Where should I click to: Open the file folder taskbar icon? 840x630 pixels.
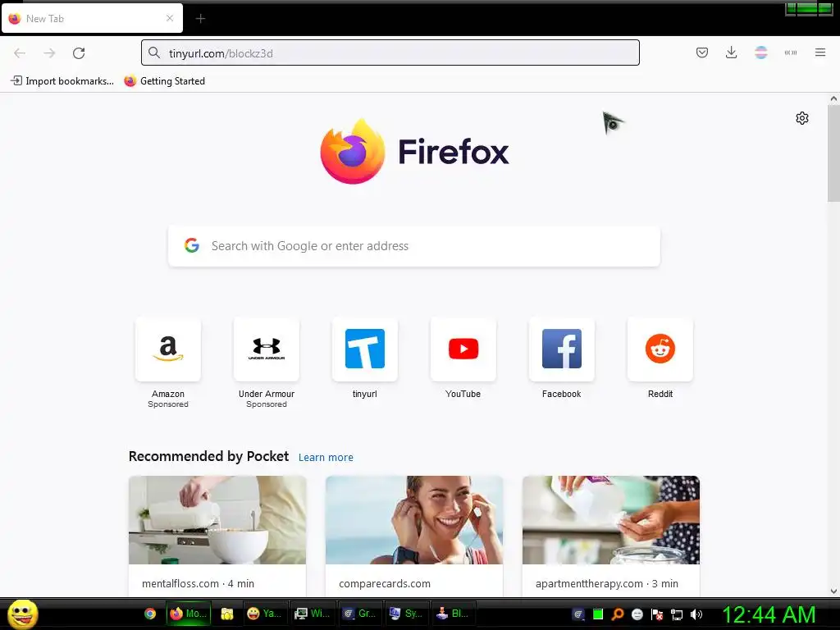(x=227, y=614)
